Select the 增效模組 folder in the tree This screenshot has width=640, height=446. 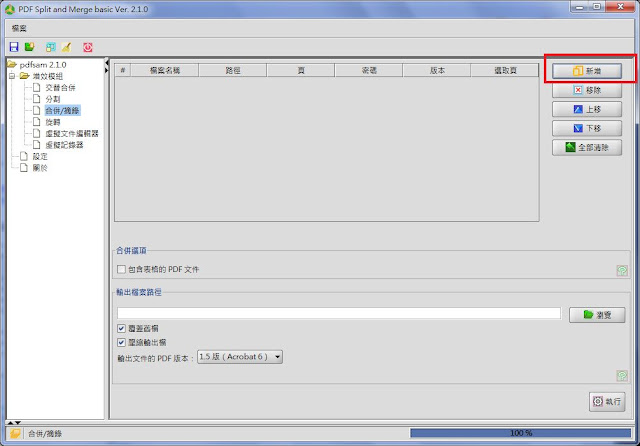coord(47,76)
